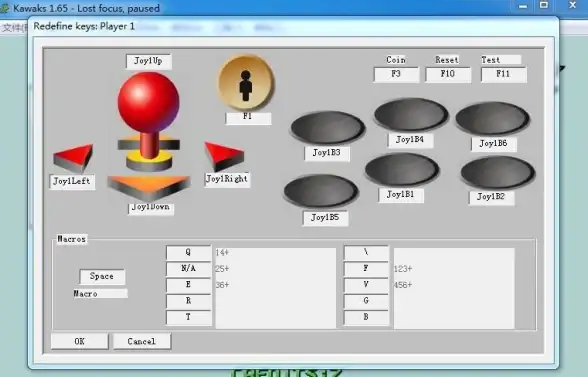Click the Space macro key button
This screenshot has width=588, height=377.
[102, 276]
